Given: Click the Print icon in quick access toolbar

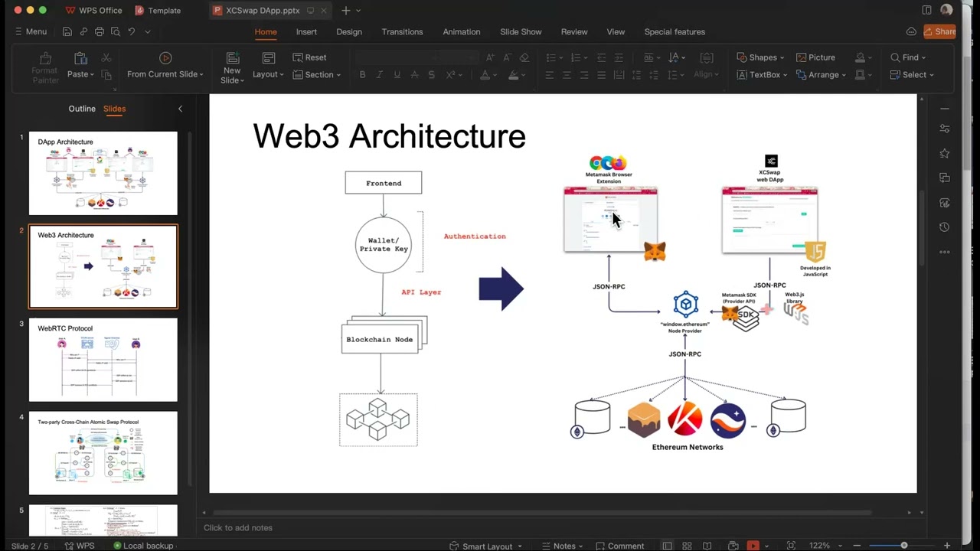Looking at the screenshot, I should 100,31.
